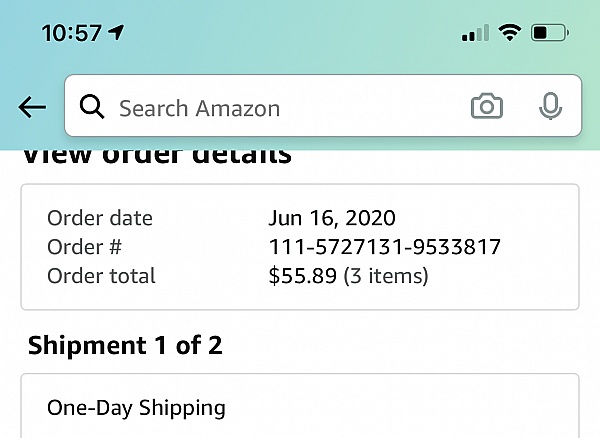Viewport: 600px width, 438px height.
Task: Tap the microphone voice search icon
Action: tap(549, 107)
